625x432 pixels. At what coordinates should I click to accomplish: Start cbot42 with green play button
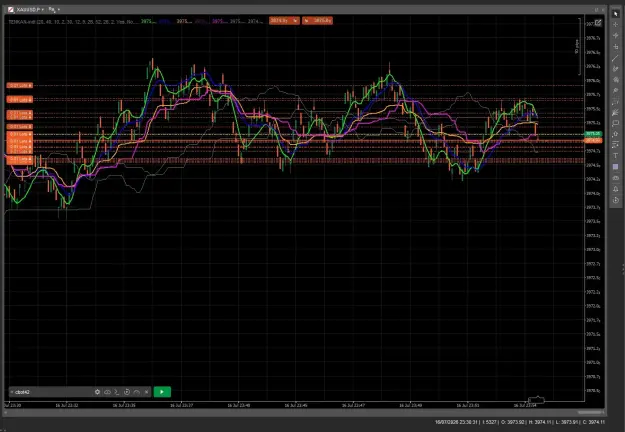pyautogui.click(x=162, y=392)
